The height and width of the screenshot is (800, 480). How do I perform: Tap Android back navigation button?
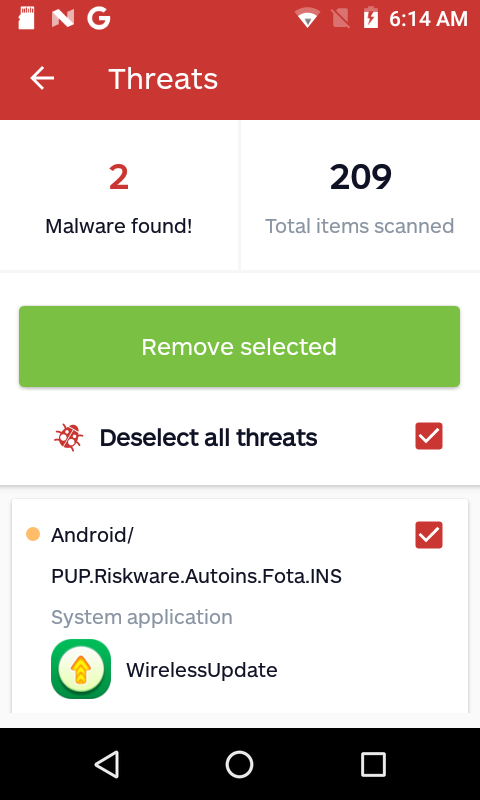(107, 764)
